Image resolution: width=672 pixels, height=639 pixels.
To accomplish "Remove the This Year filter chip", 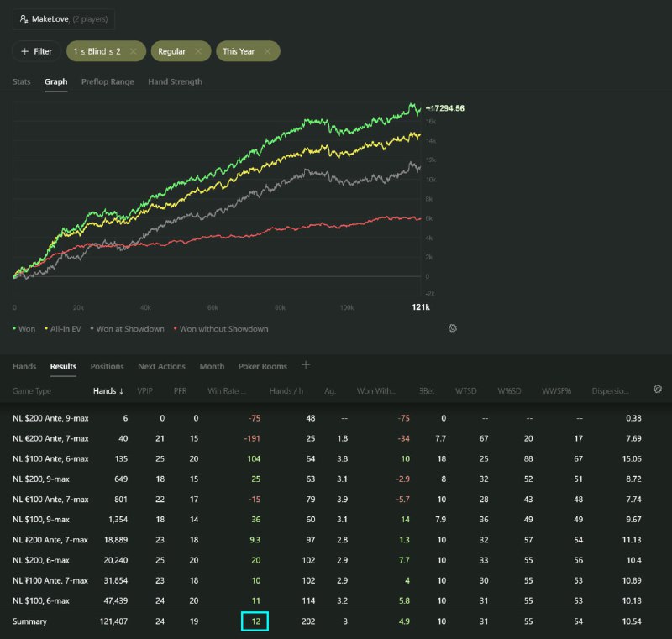I will [267, 51].
